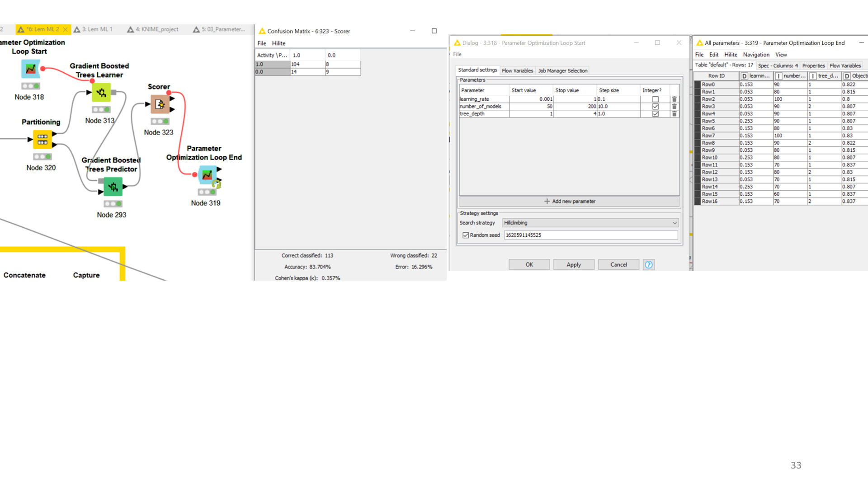The height and width of the screenshot is (488, 868).
Task: Open the help question mark button
Action: point(648,265)
